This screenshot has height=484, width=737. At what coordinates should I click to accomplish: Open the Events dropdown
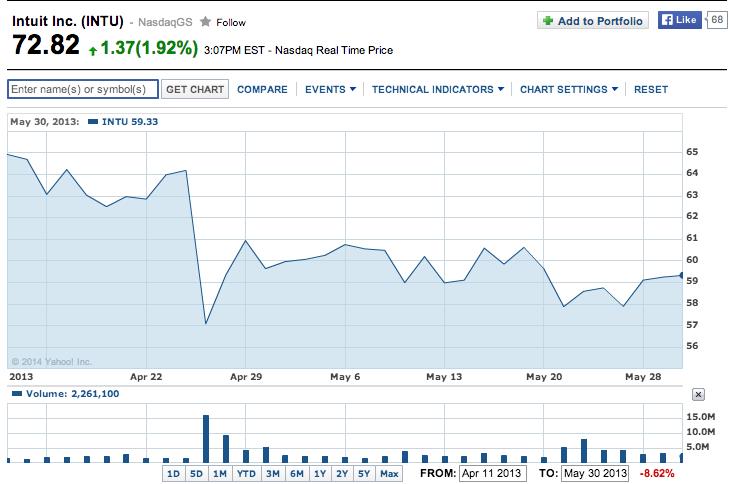(330, 89)
